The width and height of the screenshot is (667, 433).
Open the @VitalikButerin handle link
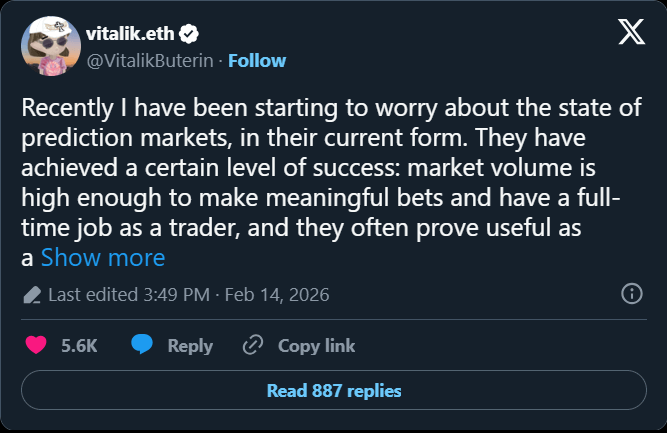pyautogui.click(x=157, y=60)
